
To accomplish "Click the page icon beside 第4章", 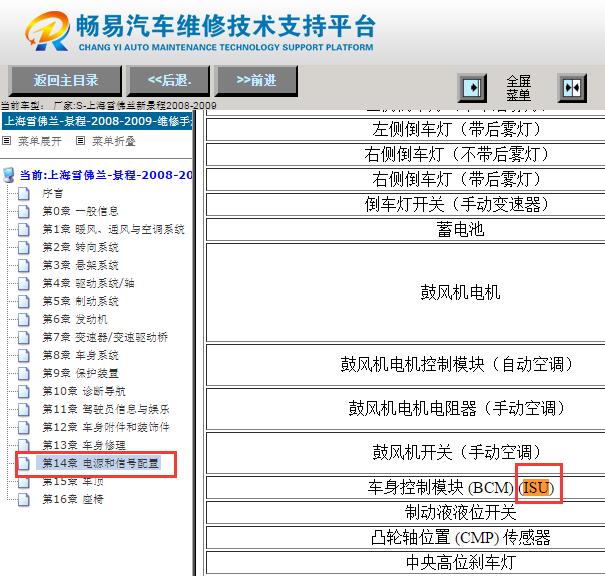I will [x=24, y=283].
